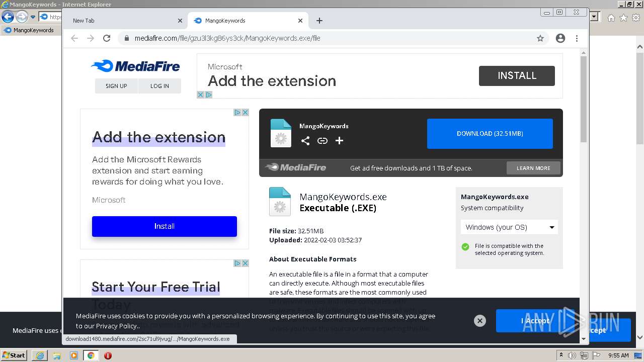Click the green compatibility check icon
Viewport: 644px width, 362px height.
coord(465,246)
